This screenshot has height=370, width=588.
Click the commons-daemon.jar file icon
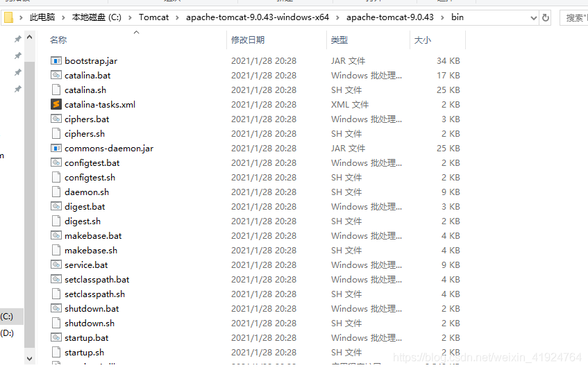click(x=56, y=148)
